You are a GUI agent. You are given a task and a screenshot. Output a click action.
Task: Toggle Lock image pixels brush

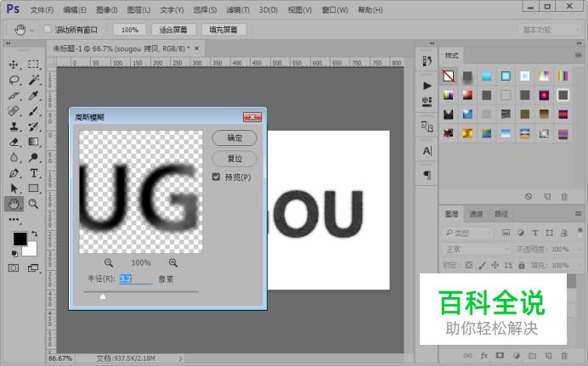coord(483,265)
